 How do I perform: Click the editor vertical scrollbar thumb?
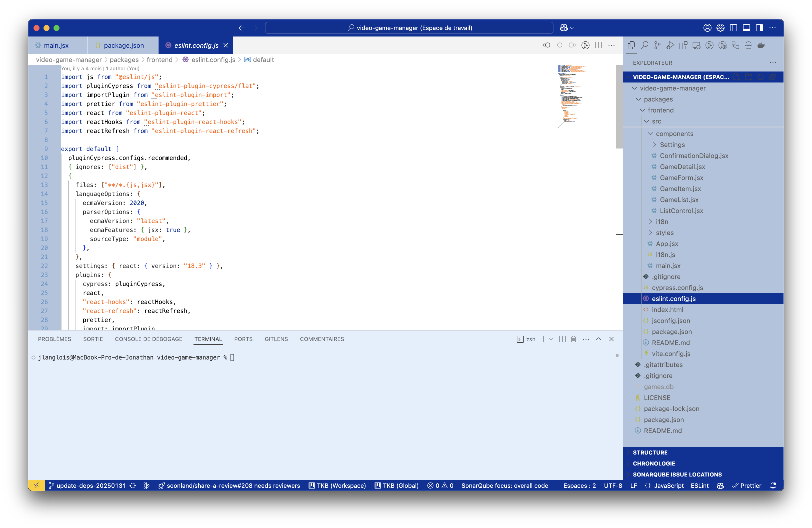point(619,106)
